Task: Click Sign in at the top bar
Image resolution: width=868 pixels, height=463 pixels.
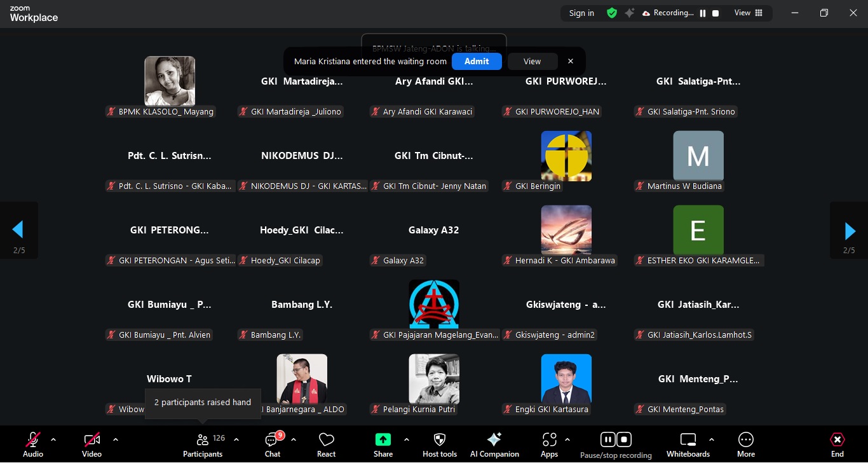Action: (581, 13)
